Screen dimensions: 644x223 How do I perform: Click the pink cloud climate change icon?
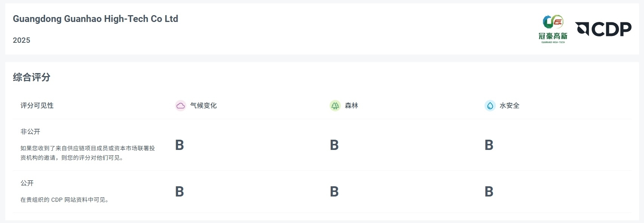(x=181, y=106)
